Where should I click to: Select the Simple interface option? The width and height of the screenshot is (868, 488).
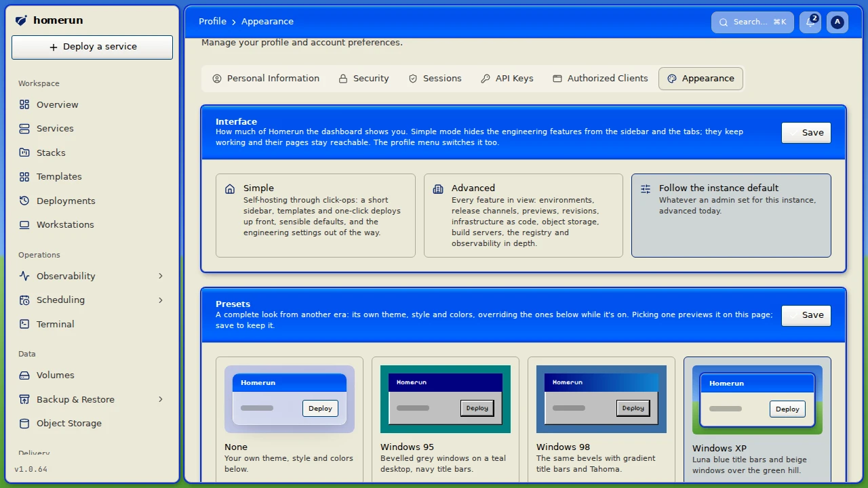point(315,216)
